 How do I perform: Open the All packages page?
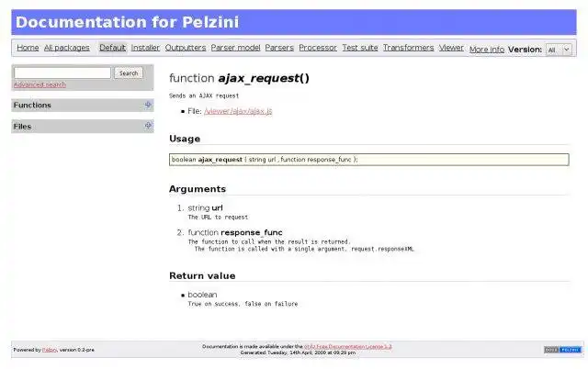(x=68, y=48)
